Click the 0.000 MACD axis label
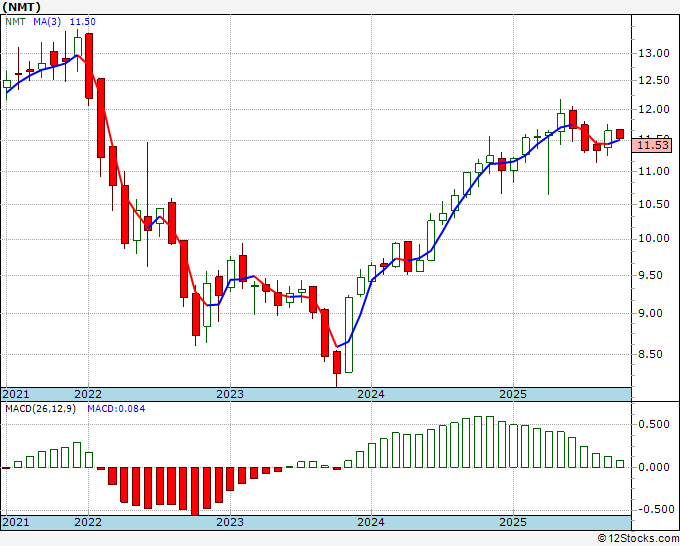Viewport: 680px width, 546px height. click(x=654, y=468)
